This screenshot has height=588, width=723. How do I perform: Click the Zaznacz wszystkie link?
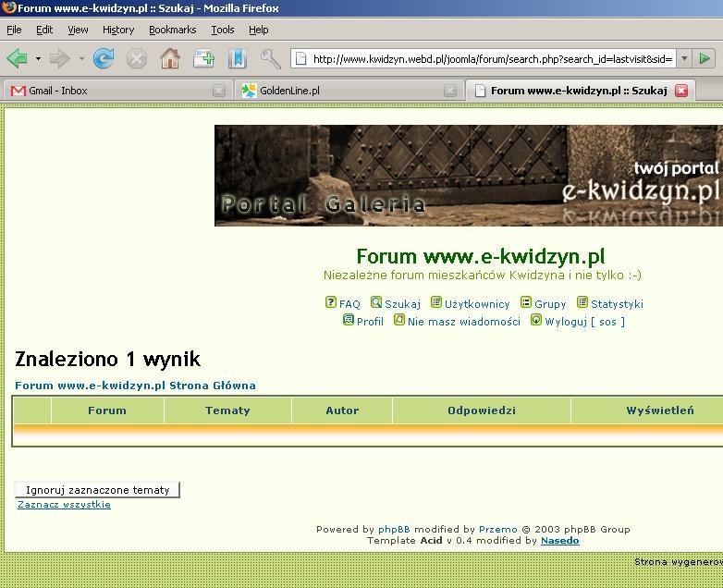(64, 505)
